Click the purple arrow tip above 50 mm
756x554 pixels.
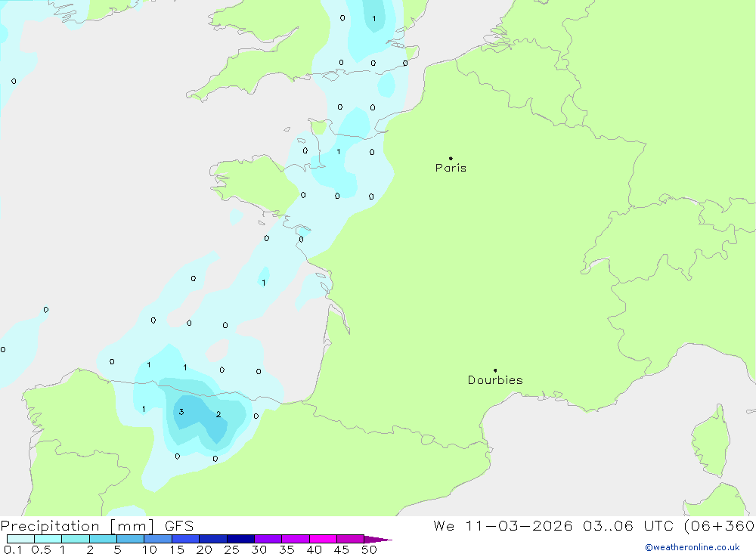(x=377, y=540)
